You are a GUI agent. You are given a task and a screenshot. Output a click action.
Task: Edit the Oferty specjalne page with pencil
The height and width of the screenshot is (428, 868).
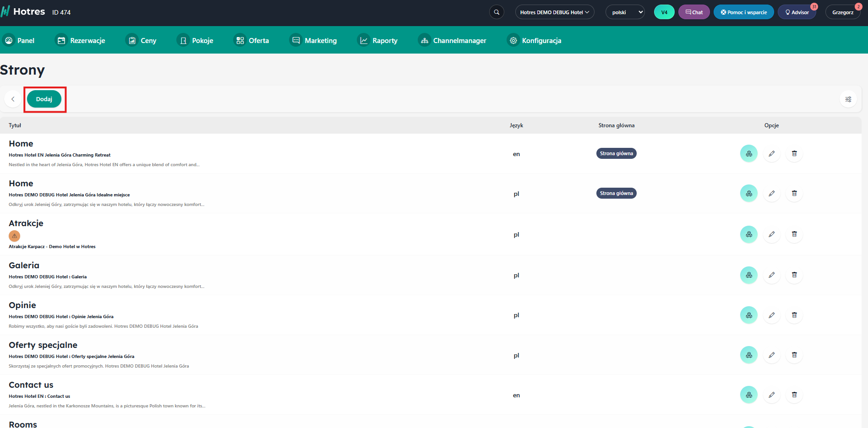pos(771,355)
